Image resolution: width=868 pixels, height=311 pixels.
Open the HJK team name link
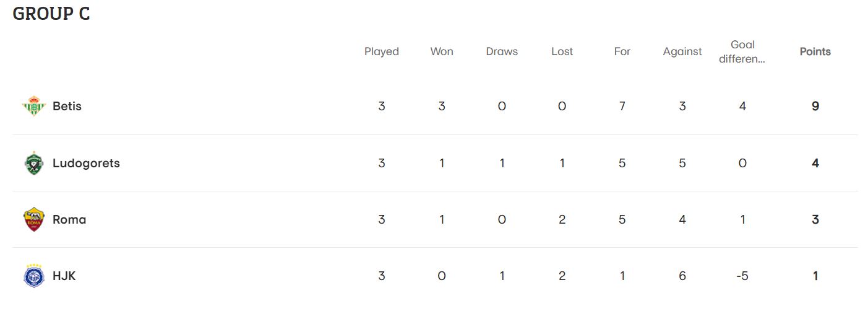64,276
